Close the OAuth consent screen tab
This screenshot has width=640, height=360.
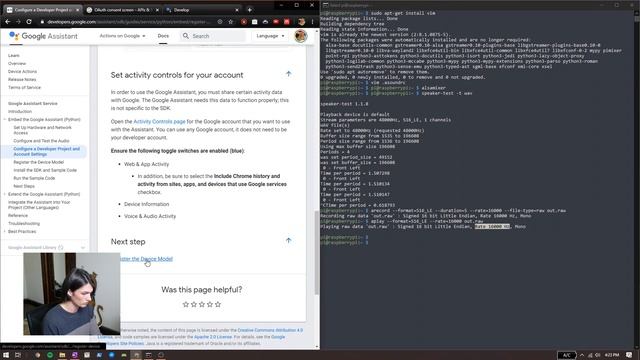pos(157,10)
